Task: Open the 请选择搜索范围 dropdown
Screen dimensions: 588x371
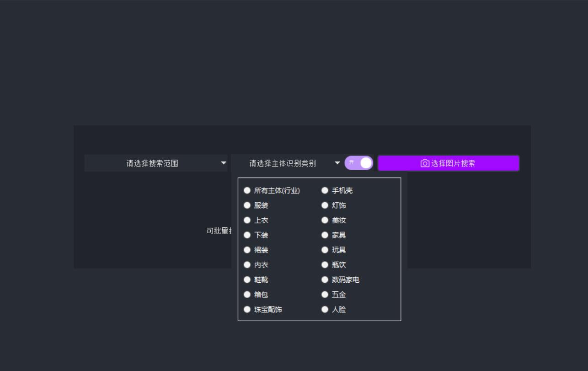Action: (x=156, y=163)
